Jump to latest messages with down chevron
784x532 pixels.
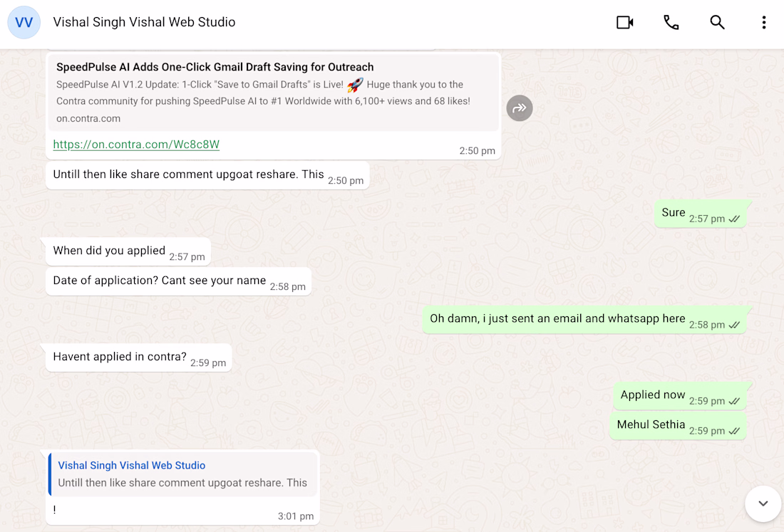click(x=763, y=504)
